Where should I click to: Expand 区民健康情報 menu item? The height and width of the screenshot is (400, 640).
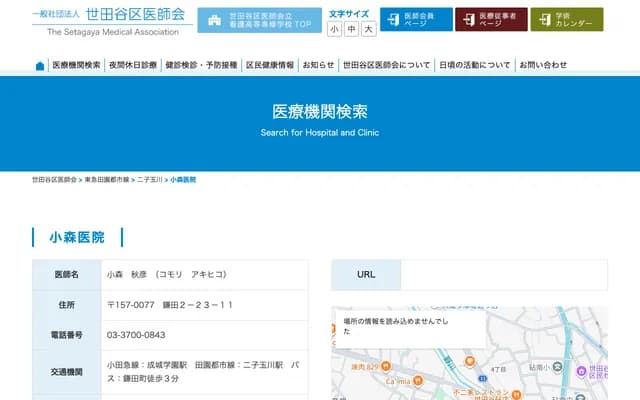(270, 65)
